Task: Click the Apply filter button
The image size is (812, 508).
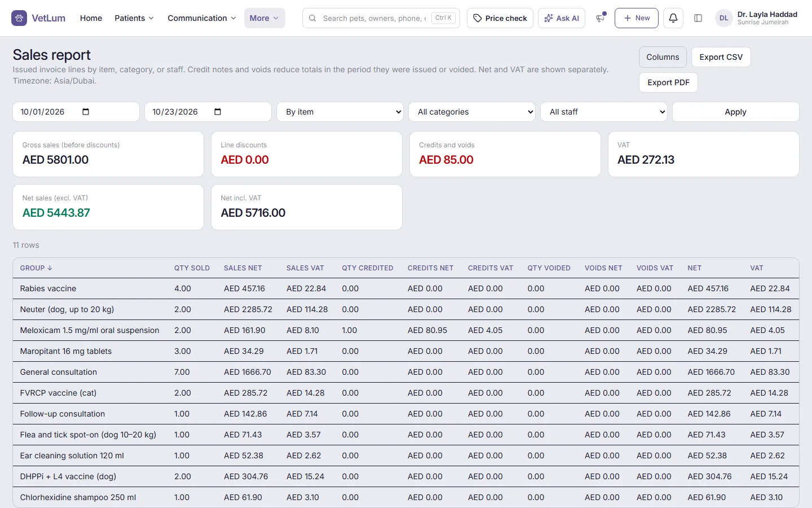Action: (x=736, y=112)
